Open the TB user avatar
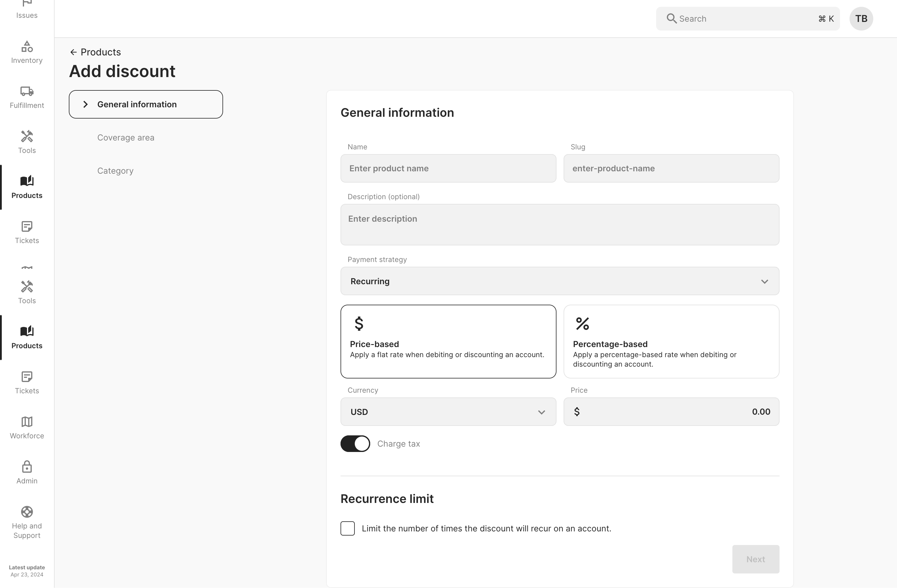The width and height of the screenshot is (897, 588). coord(861,19)
